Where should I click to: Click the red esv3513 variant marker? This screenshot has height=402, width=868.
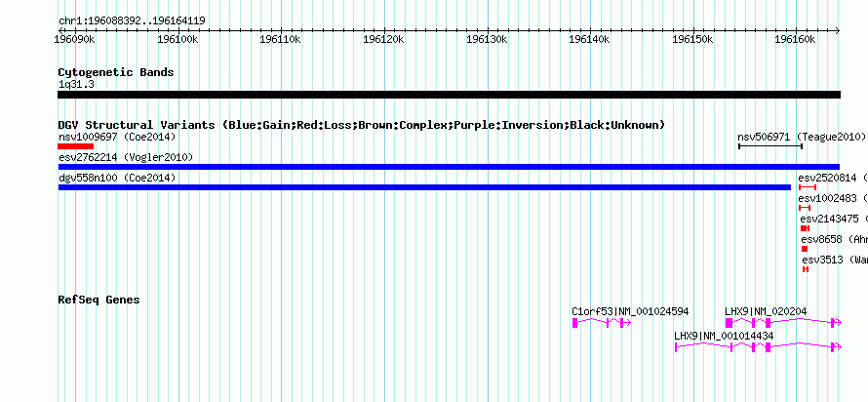[x=806, y=269]
